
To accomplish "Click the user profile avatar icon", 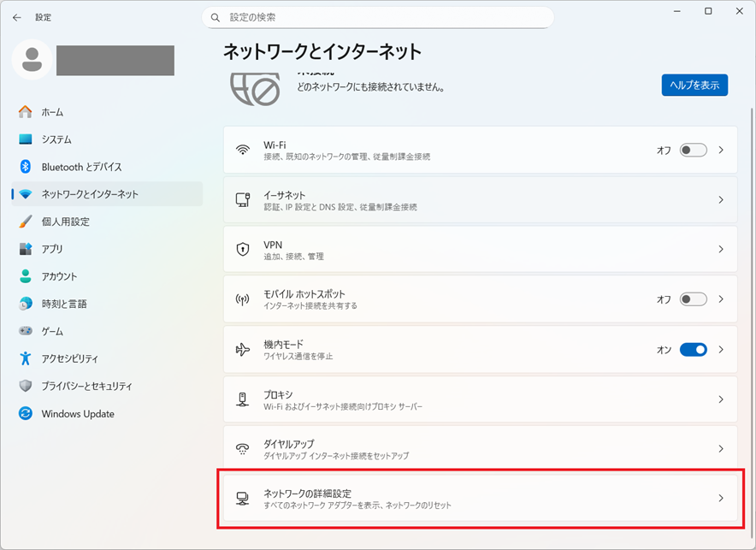I will [x=32, y=59].
